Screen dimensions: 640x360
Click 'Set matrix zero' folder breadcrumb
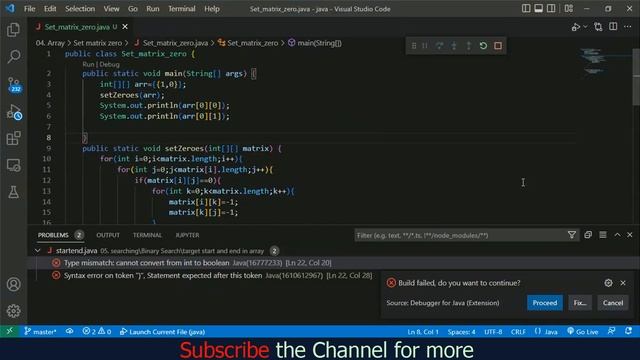[98, 43]
